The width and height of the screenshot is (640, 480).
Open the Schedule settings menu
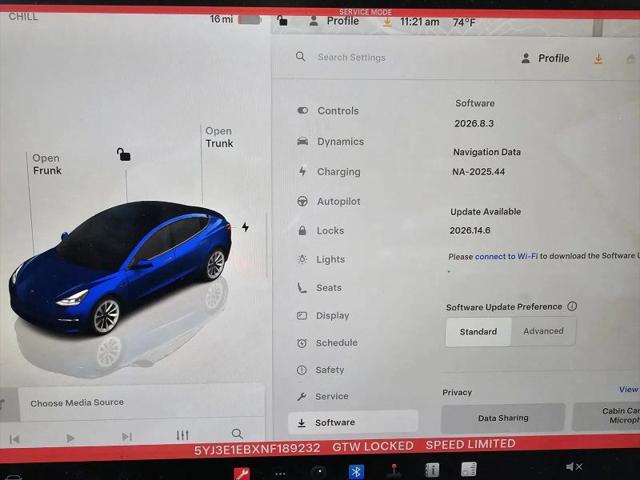[327, 343]
